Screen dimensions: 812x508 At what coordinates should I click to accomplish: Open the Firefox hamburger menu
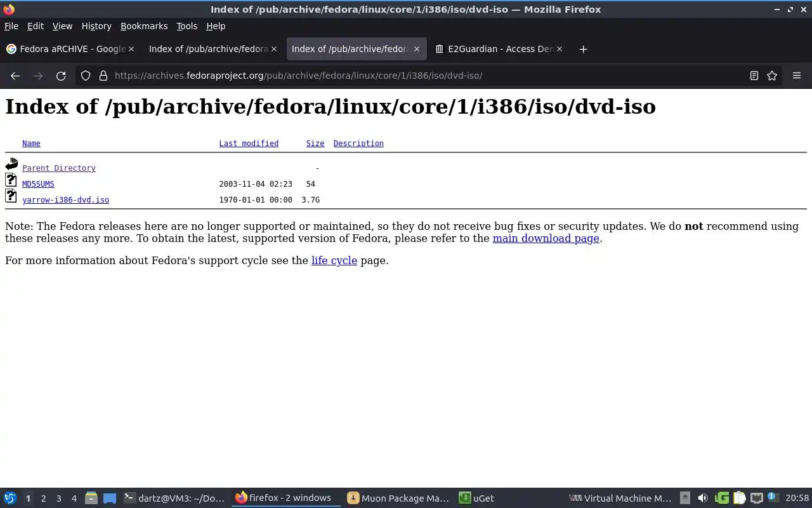click(x=797, y=76)
